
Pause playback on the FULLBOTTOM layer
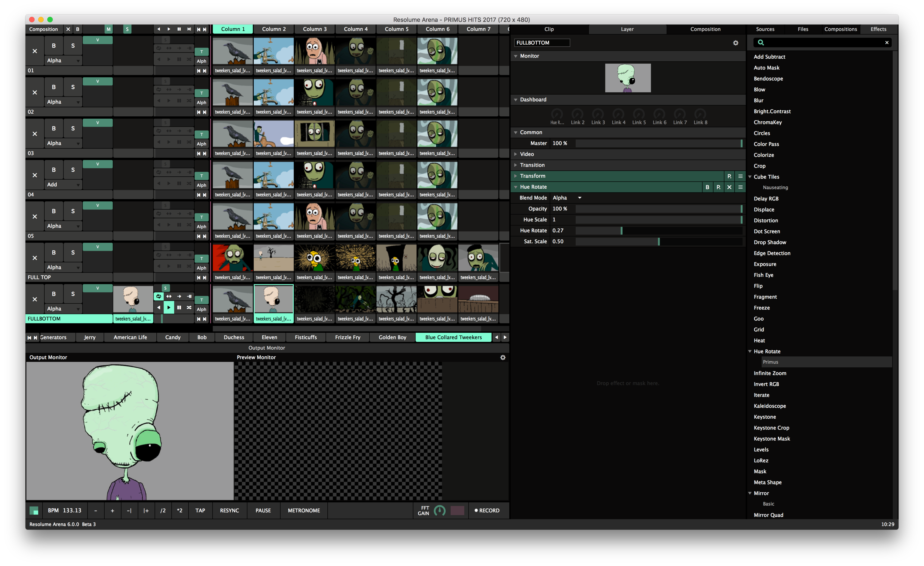(x=179, y=307)
